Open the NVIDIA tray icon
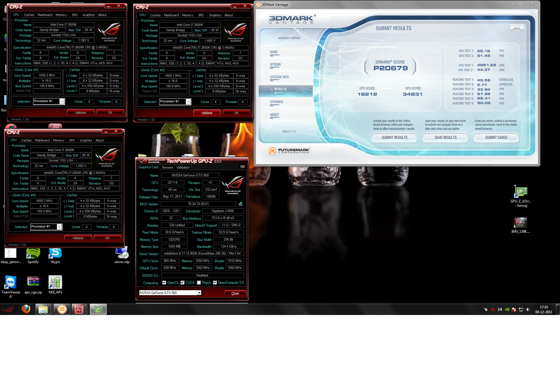Screen dimensions: 560x392 [507, 309]
